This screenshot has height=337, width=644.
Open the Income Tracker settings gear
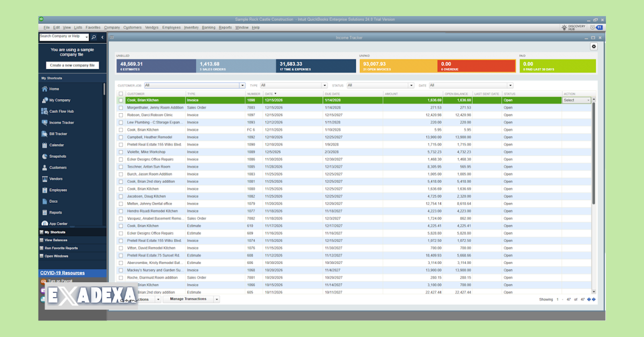pos(594,46)
